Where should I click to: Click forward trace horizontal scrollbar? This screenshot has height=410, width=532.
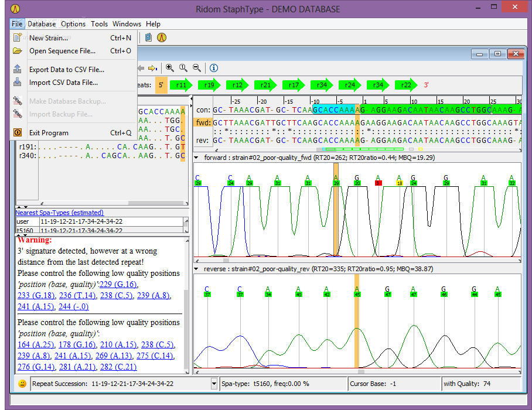click(x=357, y=261)
